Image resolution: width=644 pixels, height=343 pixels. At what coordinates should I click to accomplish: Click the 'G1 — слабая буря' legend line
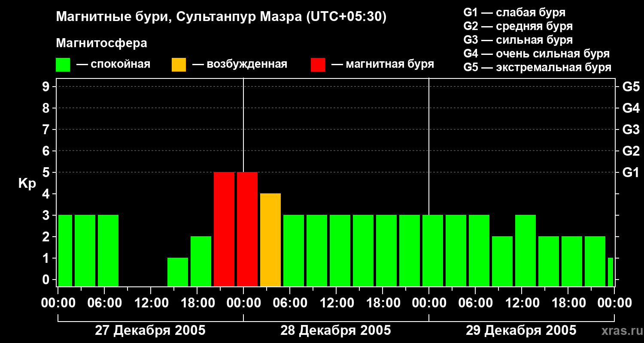514,12
